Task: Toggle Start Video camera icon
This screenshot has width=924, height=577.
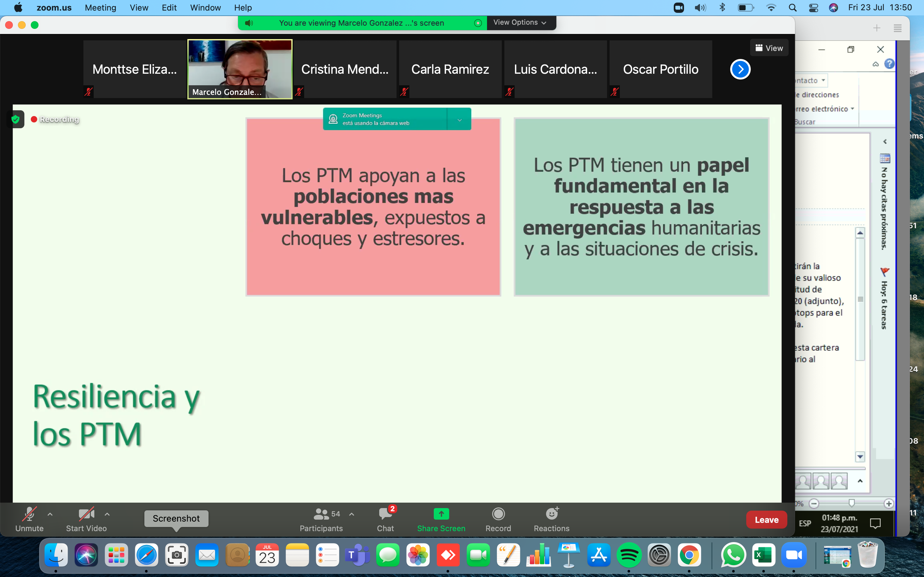Action: click(x=86, y=514)
